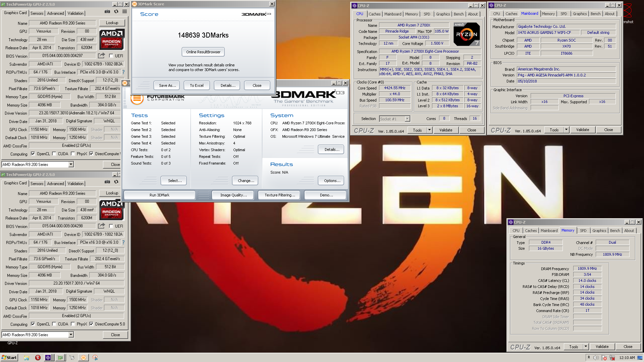The image size is (644, 362).
Task: Click the Paint palette taskbar icon
Action: (95, 358)
